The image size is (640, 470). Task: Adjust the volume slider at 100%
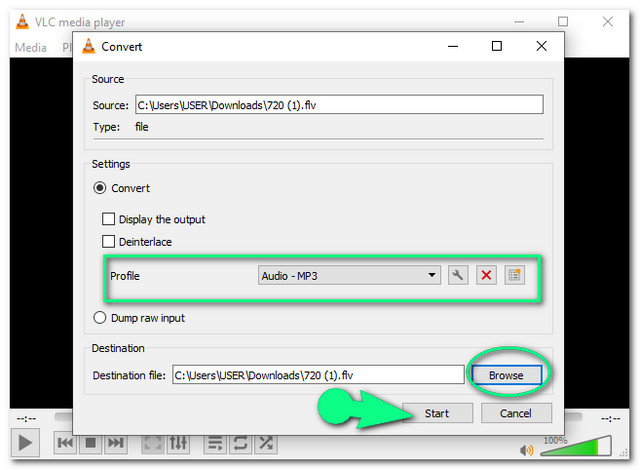point(575,447)
